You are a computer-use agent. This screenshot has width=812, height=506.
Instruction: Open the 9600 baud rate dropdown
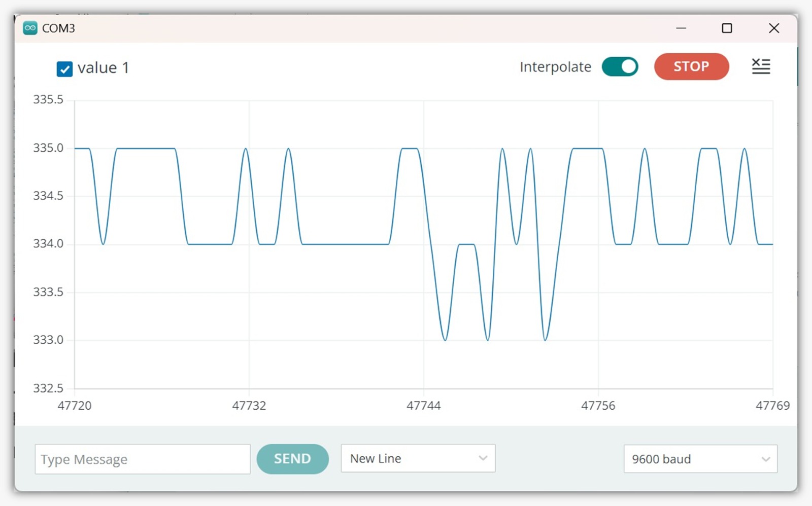(700, 459)
